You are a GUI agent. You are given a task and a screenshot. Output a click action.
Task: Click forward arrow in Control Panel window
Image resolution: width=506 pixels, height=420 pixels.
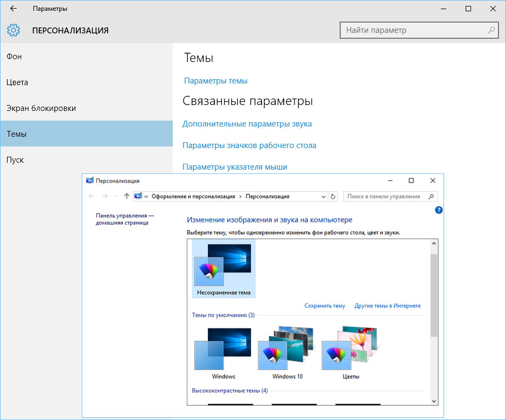coord(105,196)
